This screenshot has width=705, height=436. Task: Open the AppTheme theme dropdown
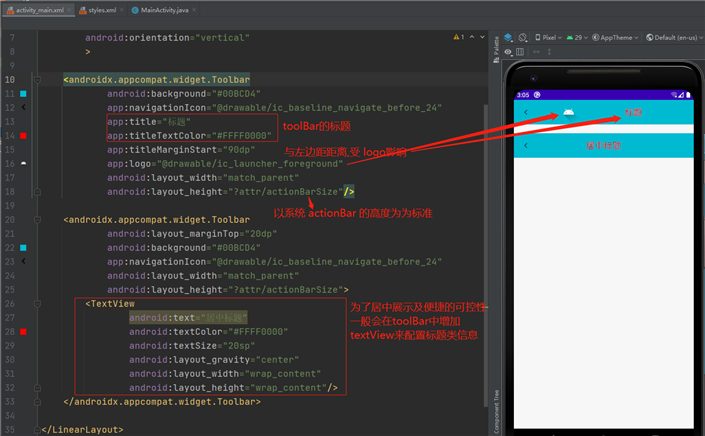click(615, 38)
